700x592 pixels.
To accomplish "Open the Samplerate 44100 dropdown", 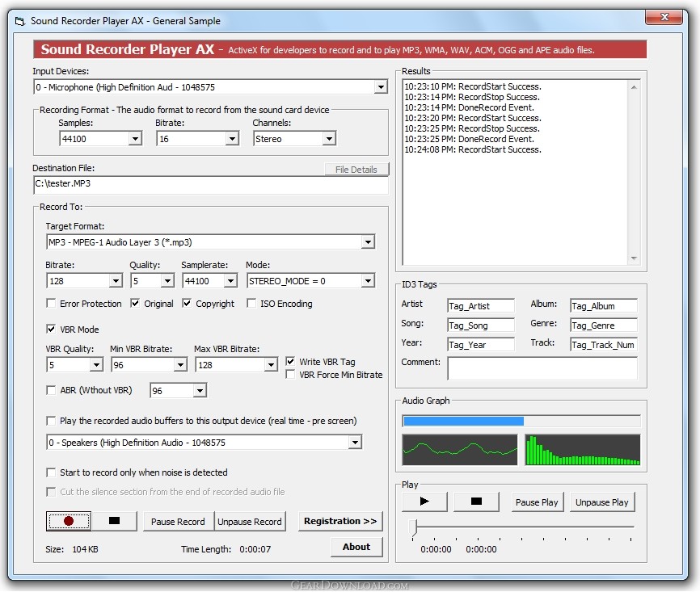I will 230,281.
